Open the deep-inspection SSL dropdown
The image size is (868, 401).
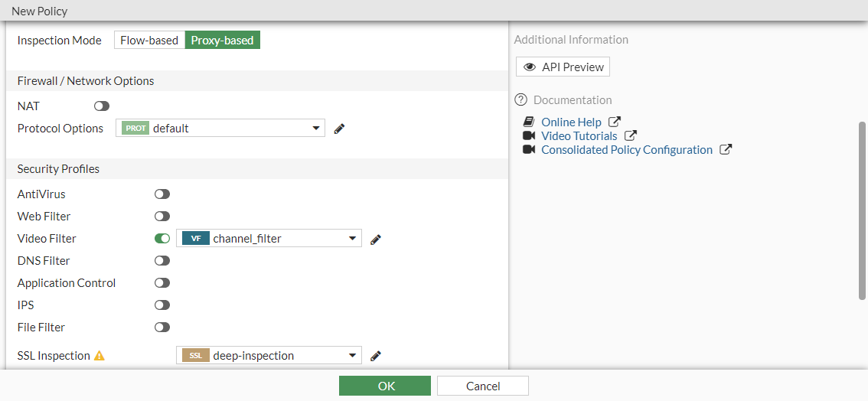pos(269,356)
